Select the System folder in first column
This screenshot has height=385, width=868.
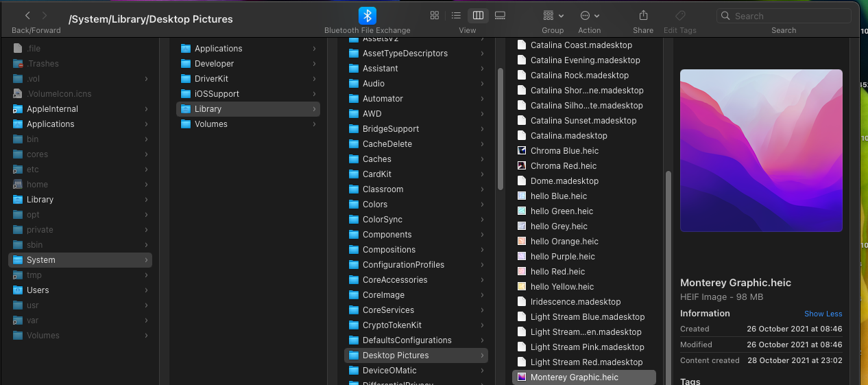(x=80, y=260)
